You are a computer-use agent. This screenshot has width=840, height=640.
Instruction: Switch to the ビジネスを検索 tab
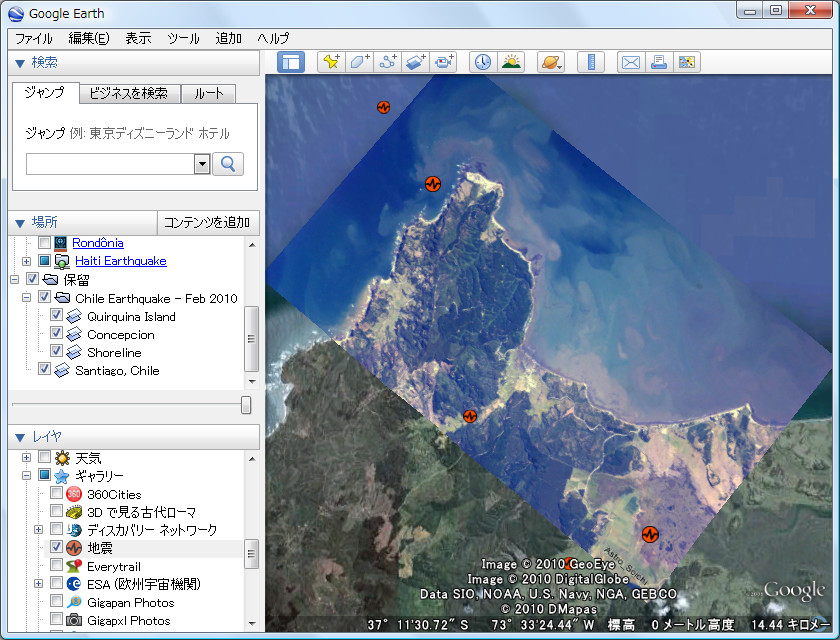pyautogui.click(x=129, y=94)
